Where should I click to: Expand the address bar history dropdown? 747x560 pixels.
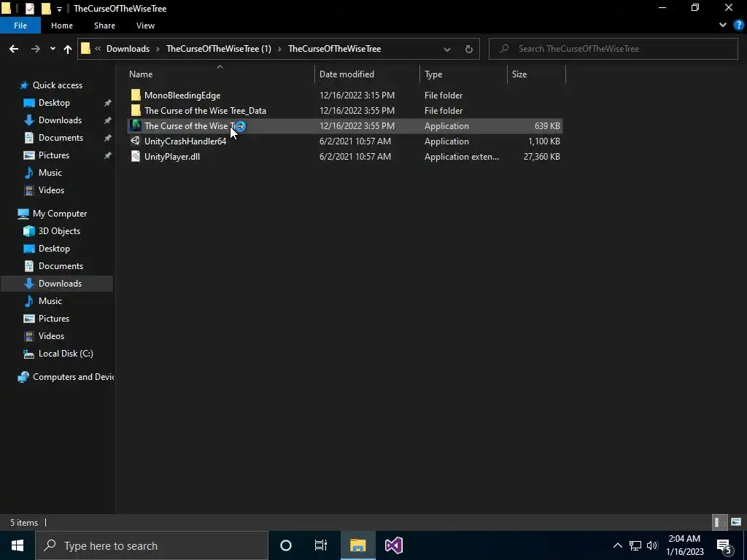tap(447, 49)
